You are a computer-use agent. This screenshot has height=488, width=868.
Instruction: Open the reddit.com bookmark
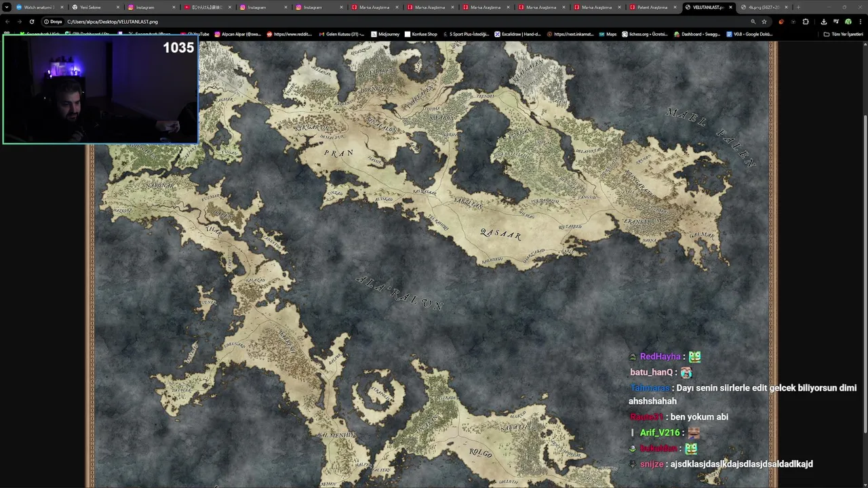(290, 34)
